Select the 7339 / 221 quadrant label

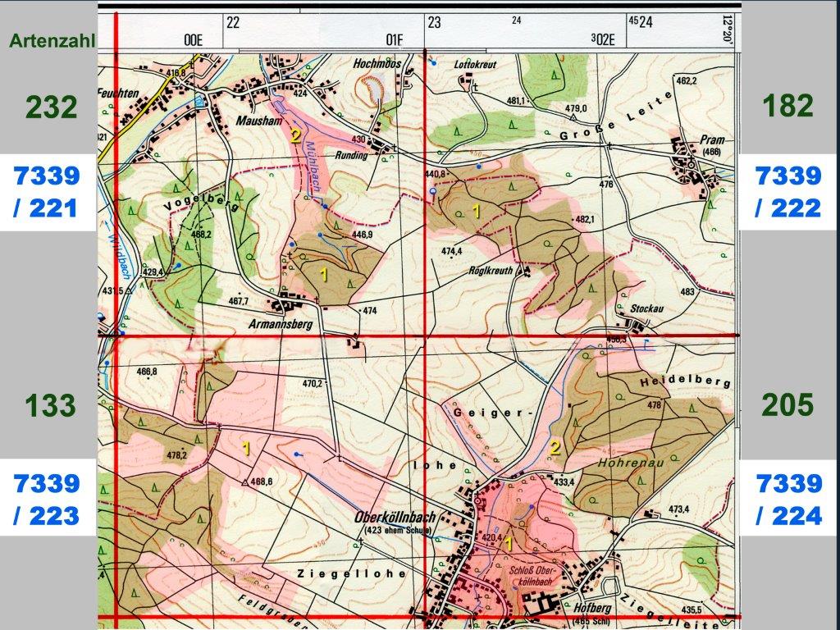(47, 192)
